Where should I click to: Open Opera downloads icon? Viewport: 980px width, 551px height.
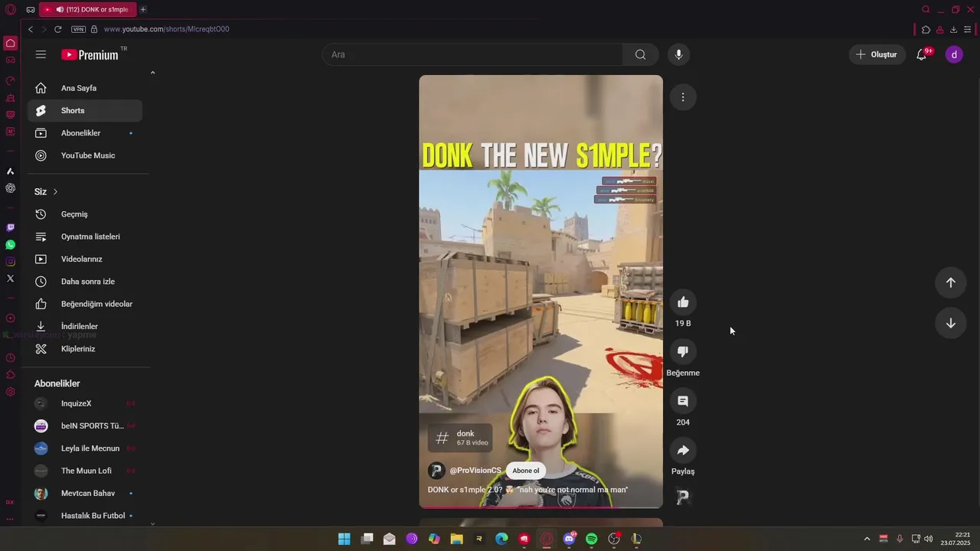pyautogui.click(x=953, y=30)
